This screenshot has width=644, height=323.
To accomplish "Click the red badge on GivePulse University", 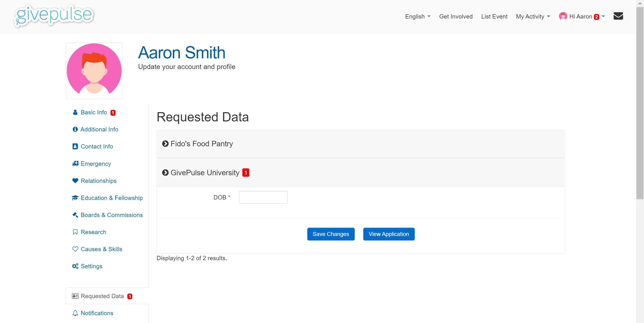I will [x=245, y=172].
